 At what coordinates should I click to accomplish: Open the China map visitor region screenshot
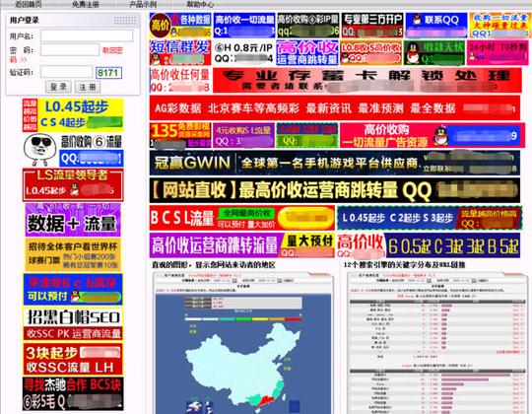coord(243,343)
